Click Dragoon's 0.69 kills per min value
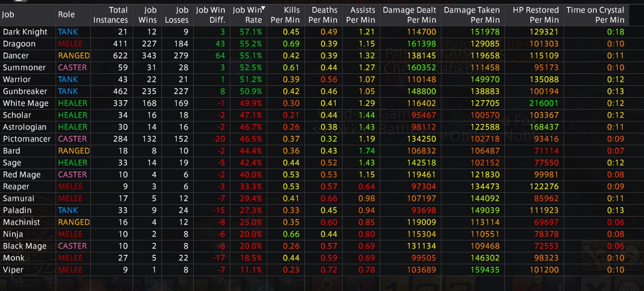The image size is (644, 291). point(290,44)
